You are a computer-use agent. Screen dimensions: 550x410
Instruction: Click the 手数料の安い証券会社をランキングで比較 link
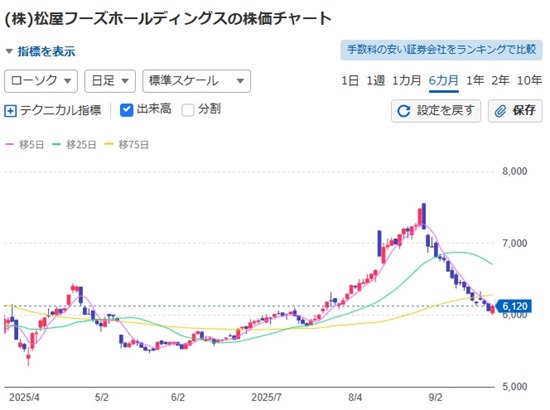click(441, 50)
